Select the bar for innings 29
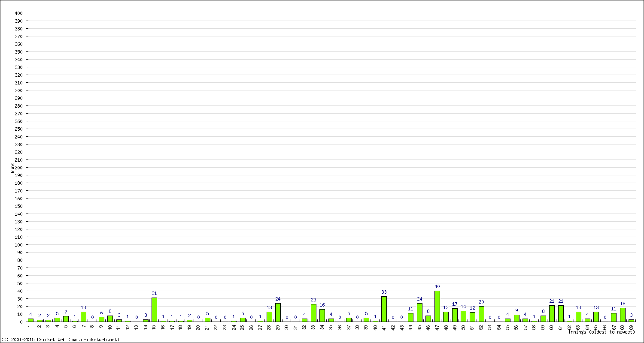This screenshot has height=343, width=644. point(278,313)
